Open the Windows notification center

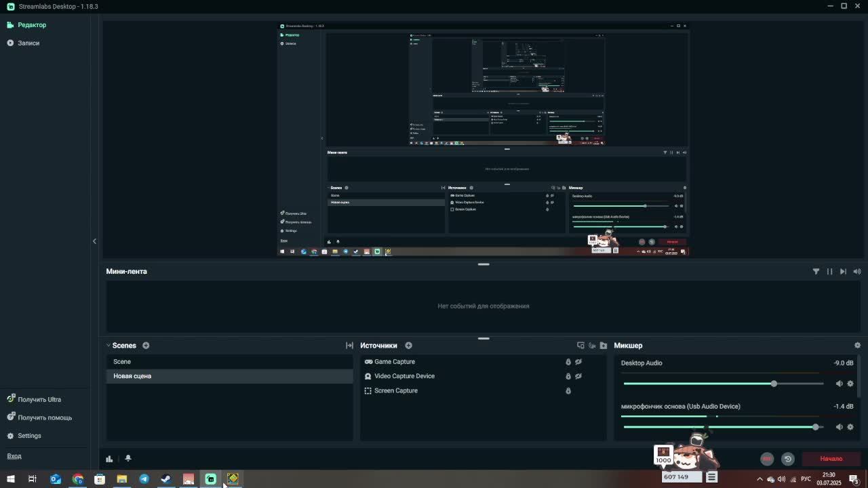[x=854, y=479]
